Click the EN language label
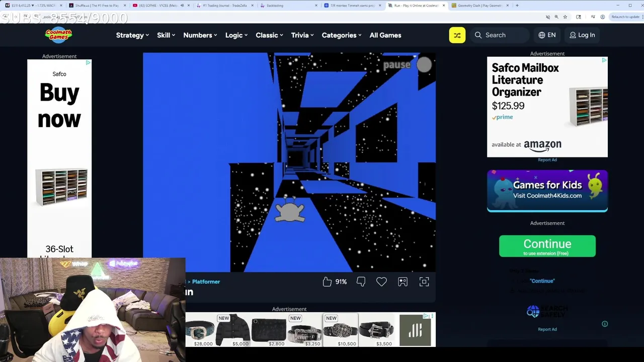 (551, 35)
